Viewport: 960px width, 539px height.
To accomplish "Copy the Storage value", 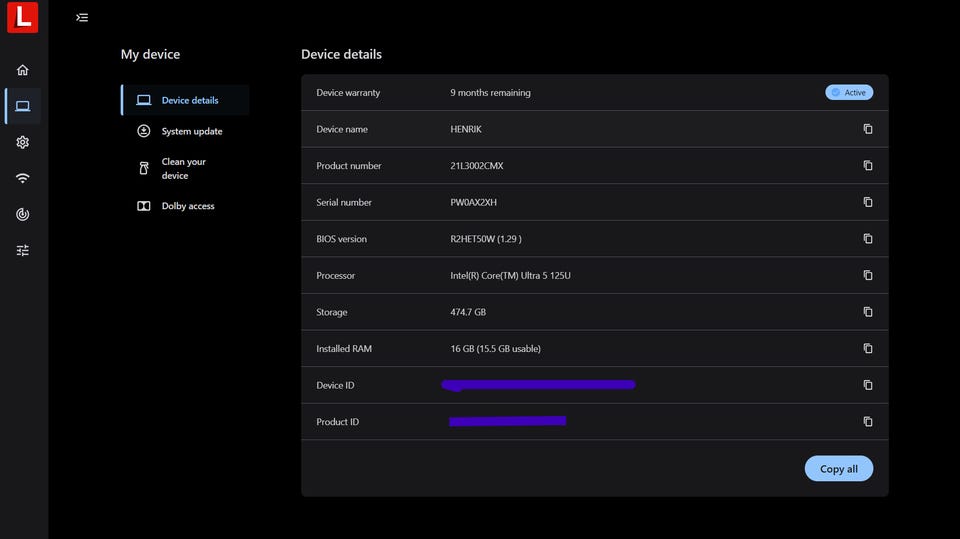I will [868, 312].
